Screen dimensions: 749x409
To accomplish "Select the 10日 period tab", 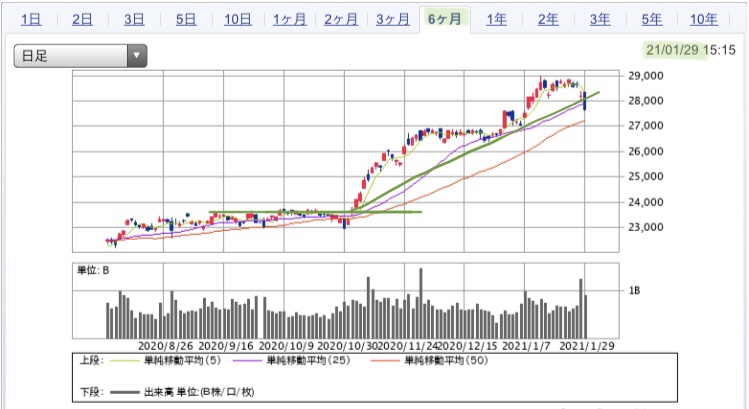I will point(238,20).
